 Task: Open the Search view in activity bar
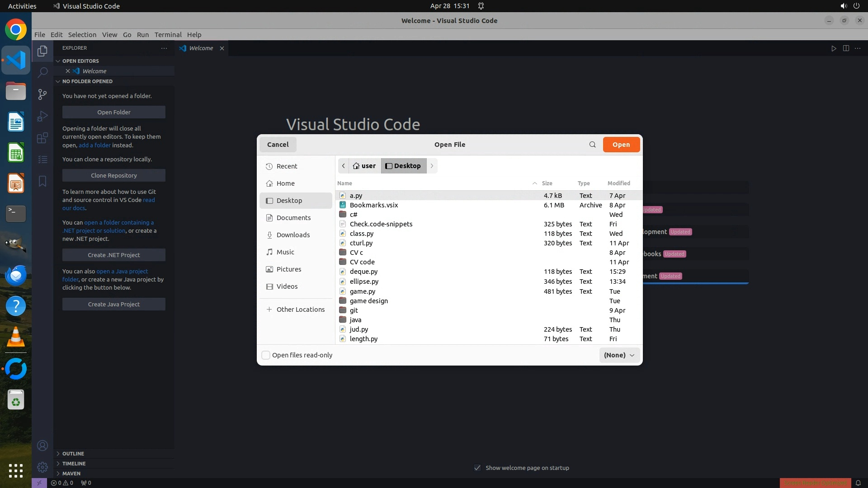[x=42, y=72]
